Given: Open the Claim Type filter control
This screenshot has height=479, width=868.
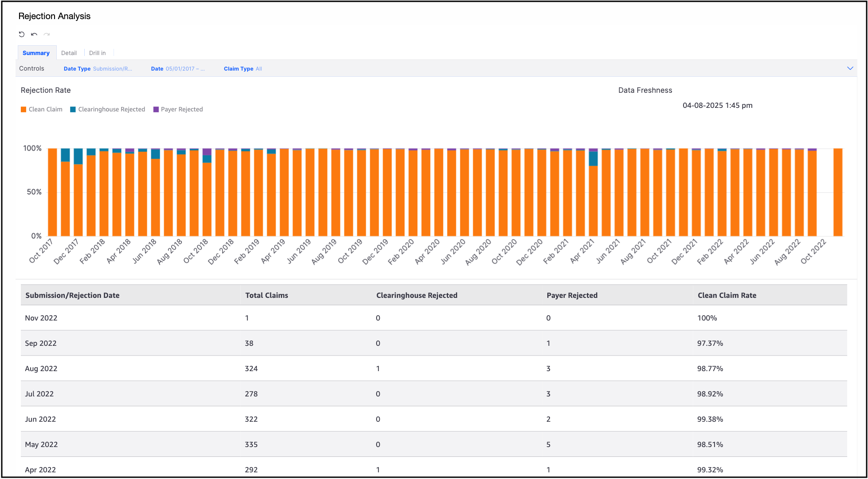Looking at the screenshot, I should click(x=243, y=69).
